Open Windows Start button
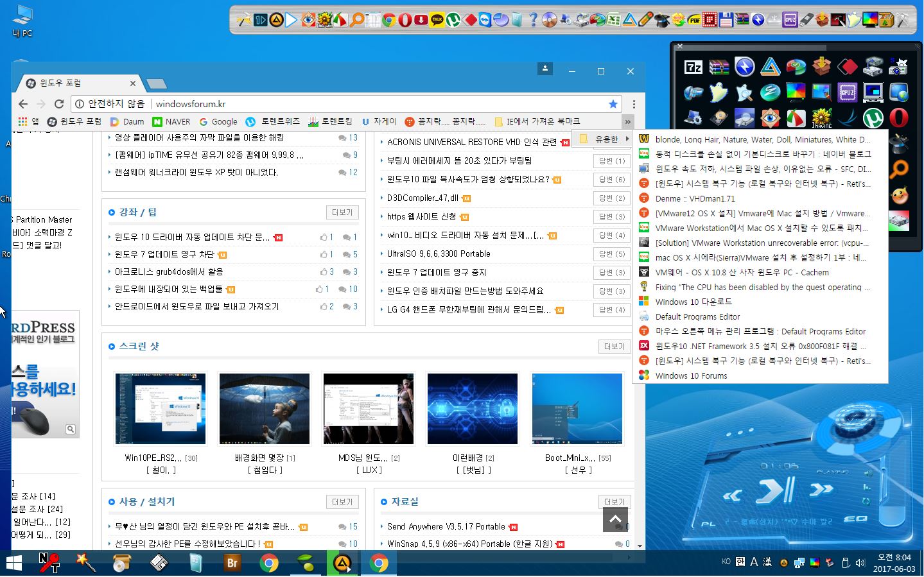Image resolution: width=924 pixels, height=577 pixels. [13, 564]
